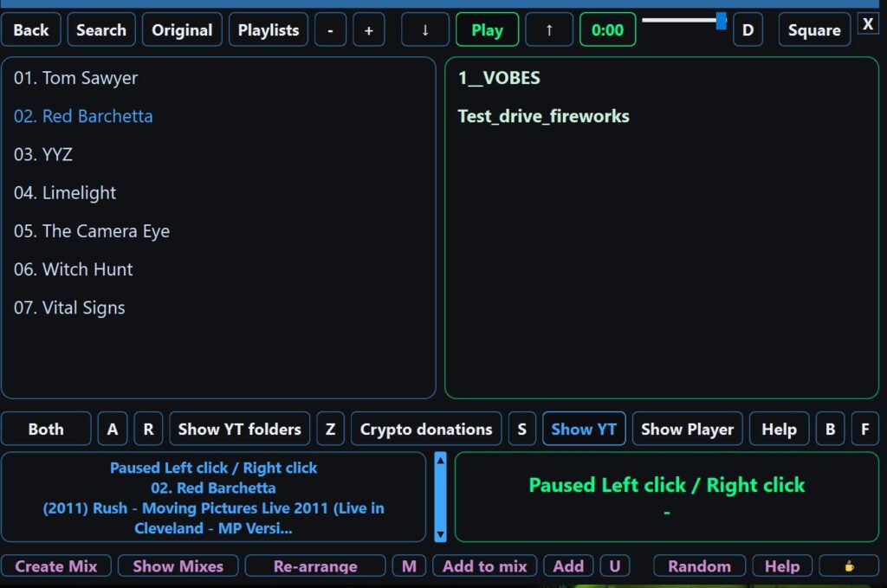The width and height of the screenshot is (887, 588).
Task: Click the U button next to Add
Action: point(615,566)
